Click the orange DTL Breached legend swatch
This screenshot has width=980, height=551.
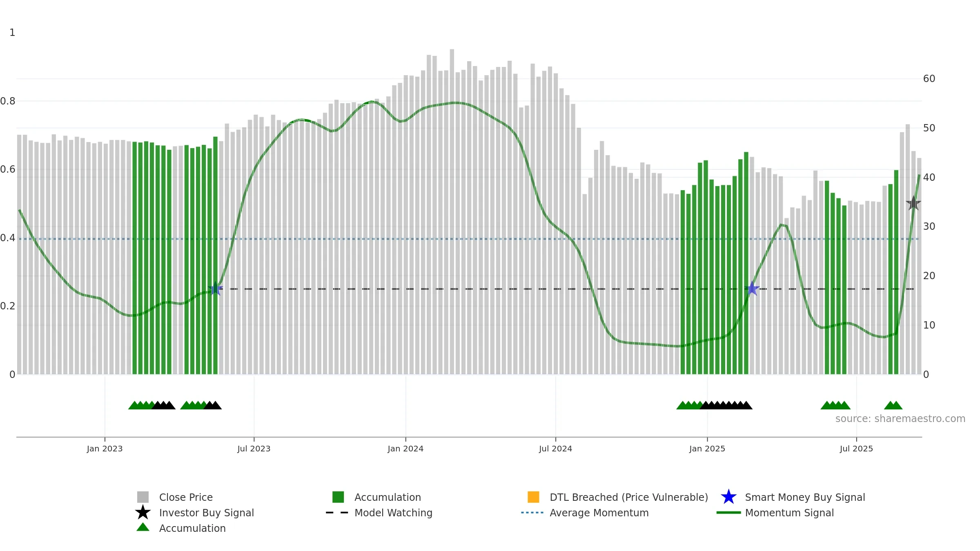533,497
